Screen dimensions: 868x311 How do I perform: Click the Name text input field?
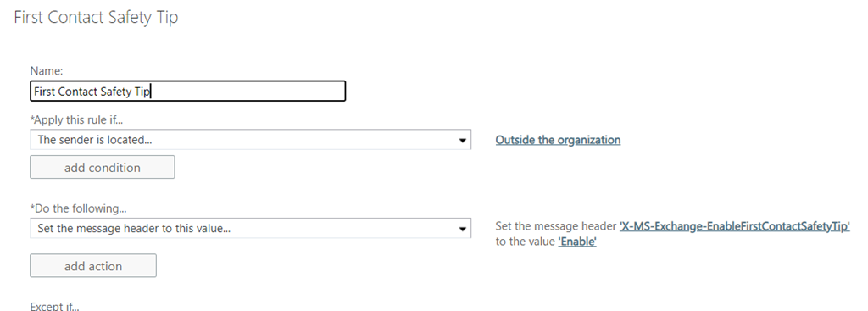(187, 92)
